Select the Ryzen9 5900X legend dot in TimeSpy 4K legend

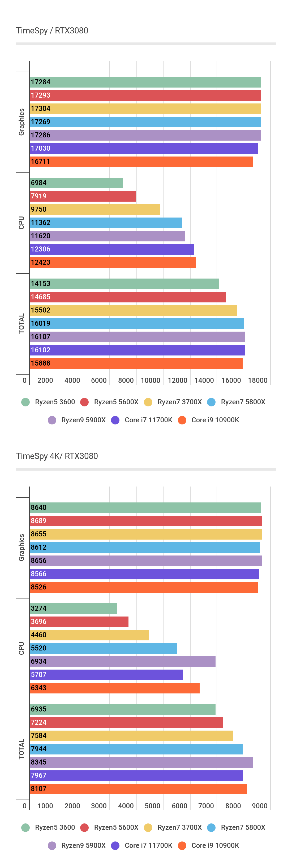52,845
